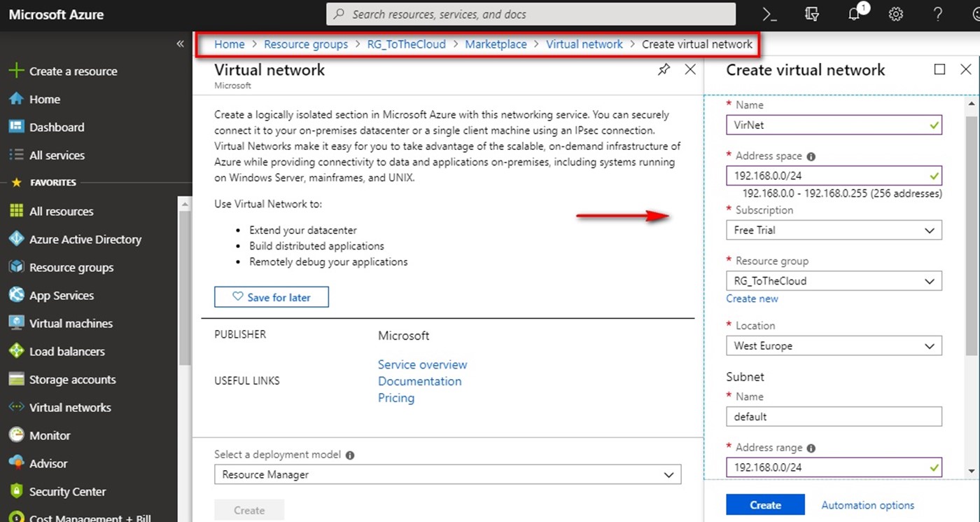980x522 pixels.
Task: Open the Pricing link
Action: [x=396, y=398]
